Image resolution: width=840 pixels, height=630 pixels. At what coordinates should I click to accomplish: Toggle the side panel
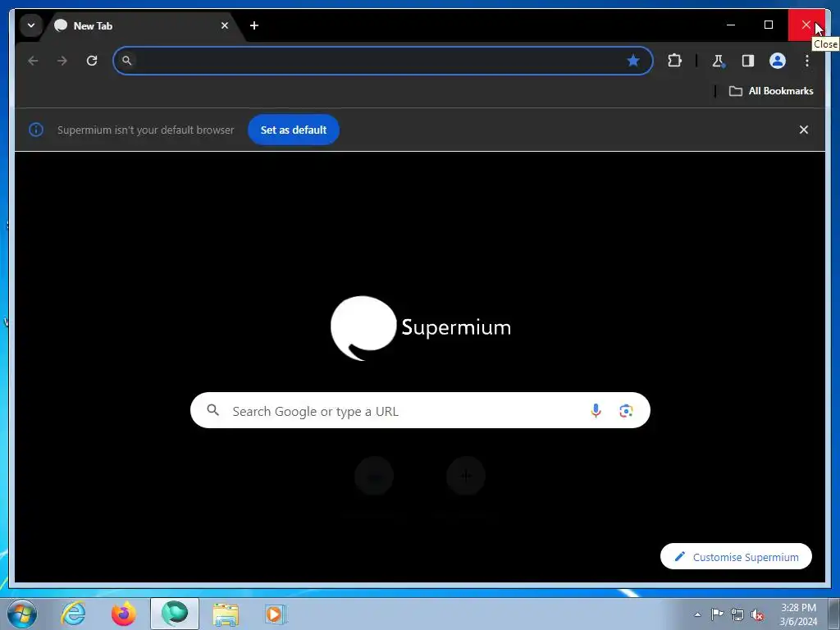[x=748, y=61]
